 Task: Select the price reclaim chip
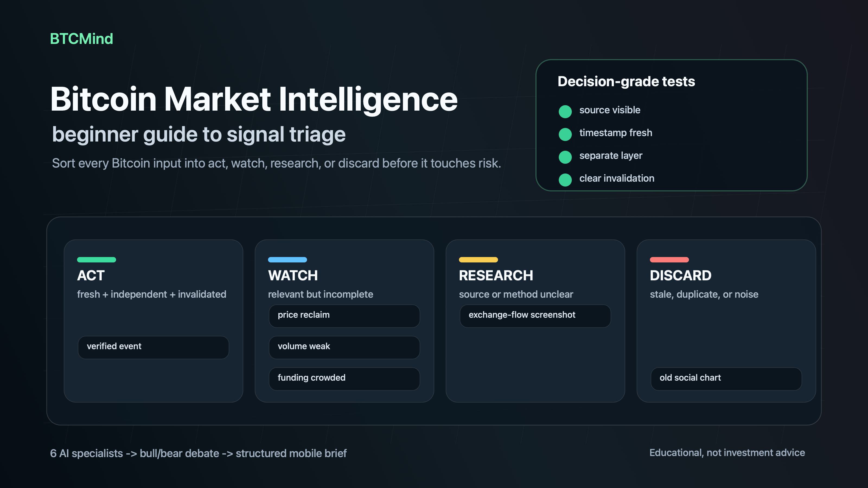(x=344, y=316)
